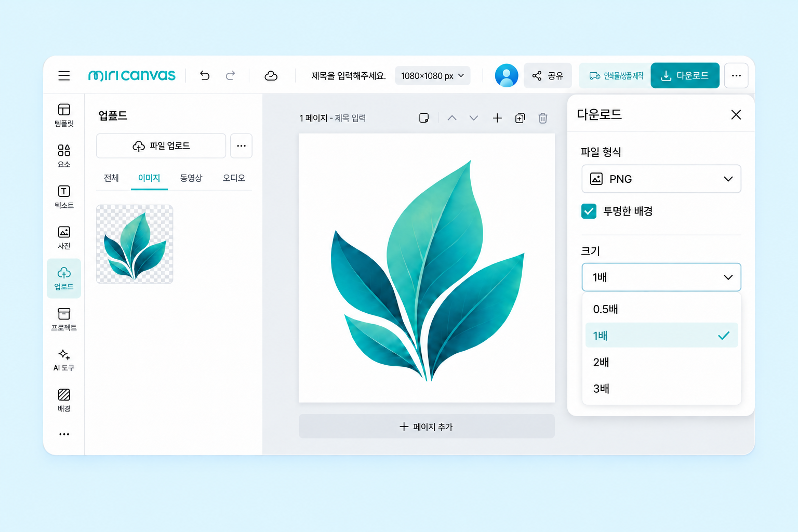Open the 배경 sidebar panel
This screenshot has height=532, width=798.
tap(64, 401)
